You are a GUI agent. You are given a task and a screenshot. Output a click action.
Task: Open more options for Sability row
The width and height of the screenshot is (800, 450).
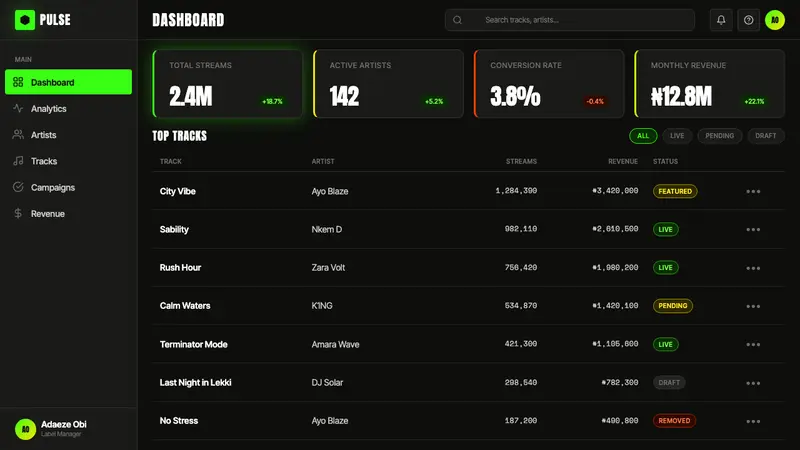coord(753,230)
